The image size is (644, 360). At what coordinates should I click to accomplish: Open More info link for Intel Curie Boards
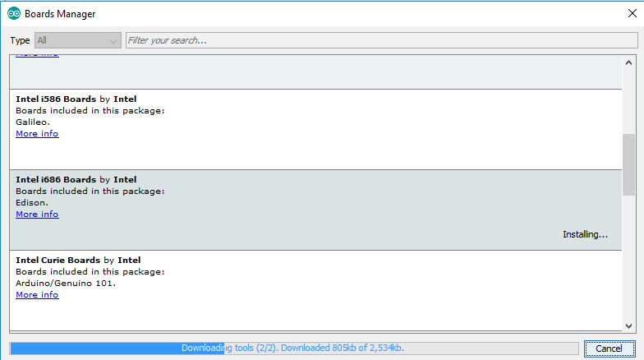tap(37, 294)
